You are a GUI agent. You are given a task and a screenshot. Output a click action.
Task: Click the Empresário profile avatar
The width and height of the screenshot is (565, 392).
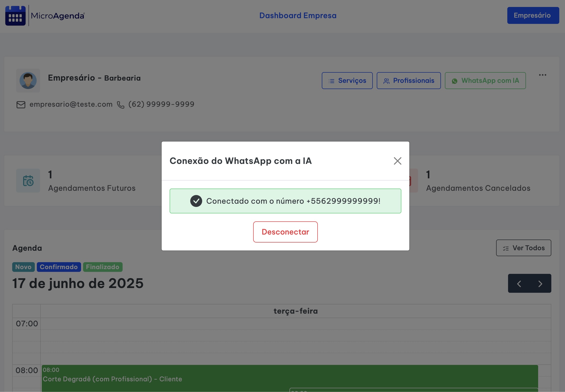(x=28, y=81)
